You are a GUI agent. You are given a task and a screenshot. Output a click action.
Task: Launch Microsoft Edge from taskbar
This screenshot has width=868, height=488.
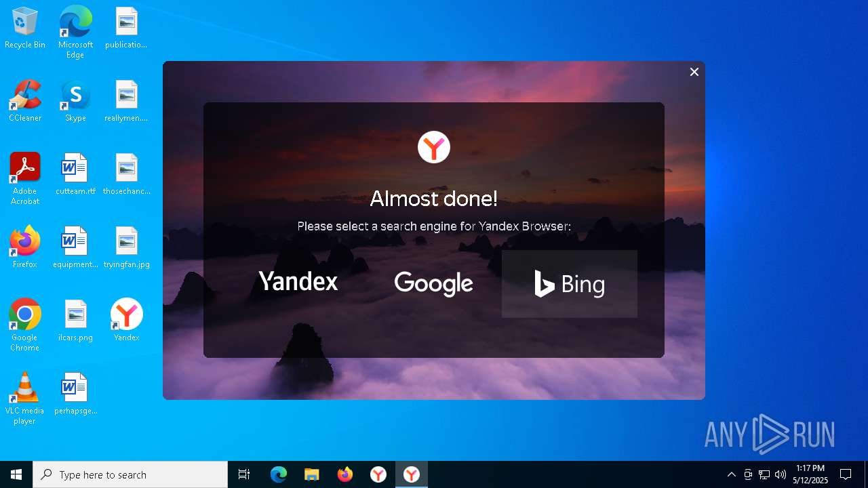(x=279, y=474)
